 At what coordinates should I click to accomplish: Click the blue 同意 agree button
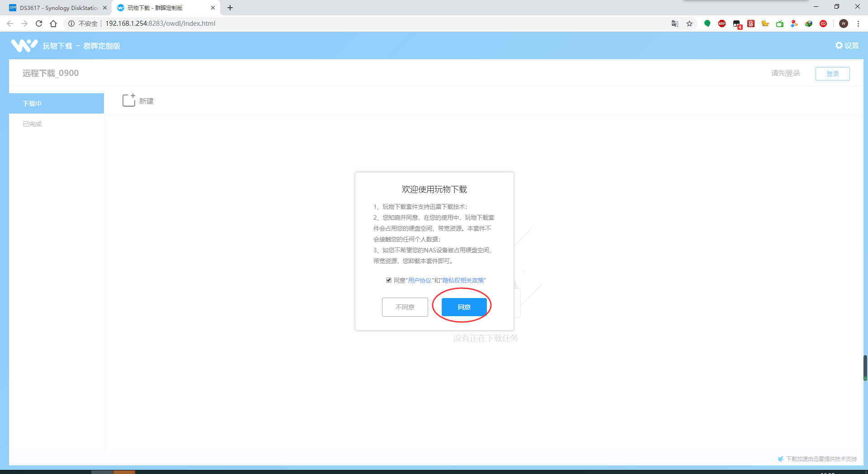coord(464,307)
